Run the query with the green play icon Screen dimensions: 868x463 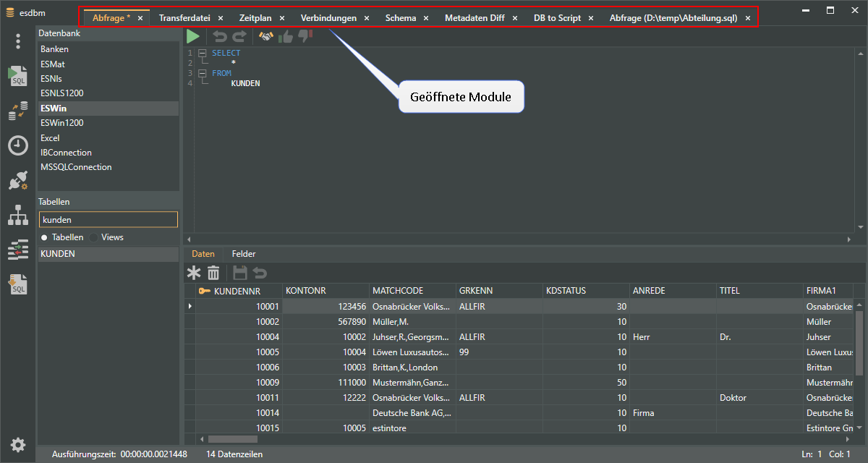coord(193,36)
